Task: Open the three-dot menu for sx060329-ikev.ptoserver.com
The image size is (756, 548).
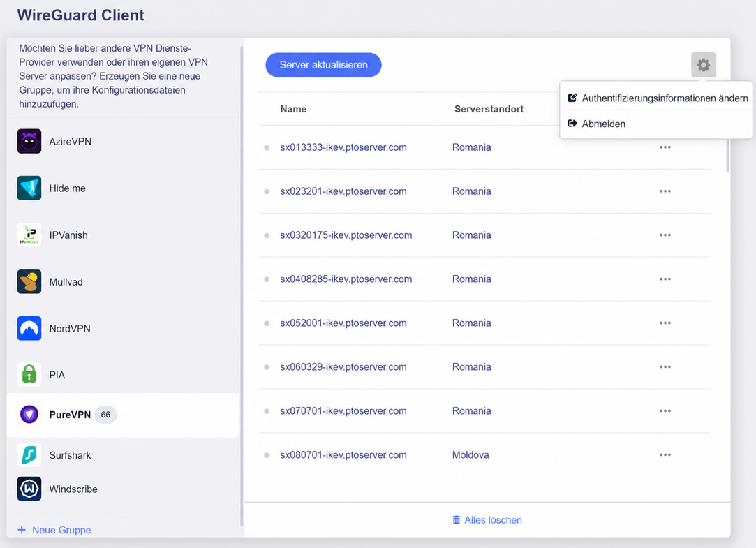Action: point(665,366)
